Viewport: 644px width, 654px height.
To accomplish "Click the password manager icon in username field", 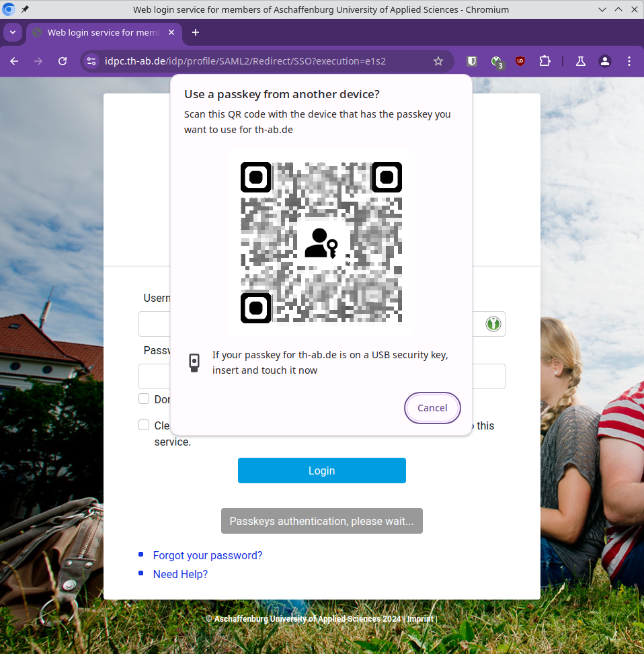I will 493,324.
